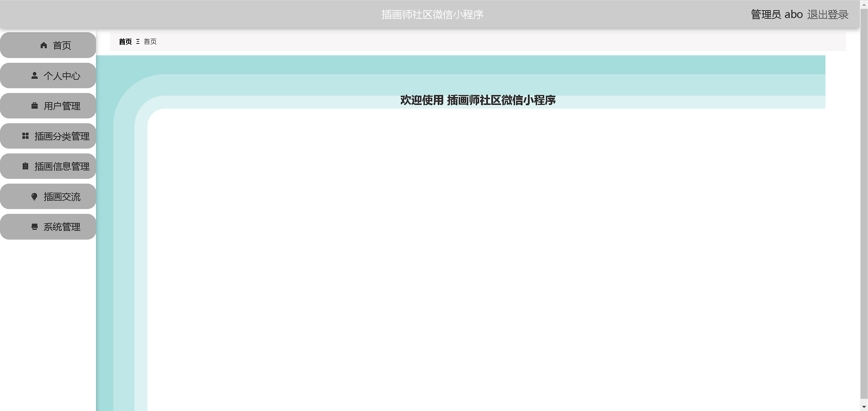The width and height of the screenshot is (868, 411).
Task: Click the briefcase icon beside 用户管理
Action: point(35,106)
